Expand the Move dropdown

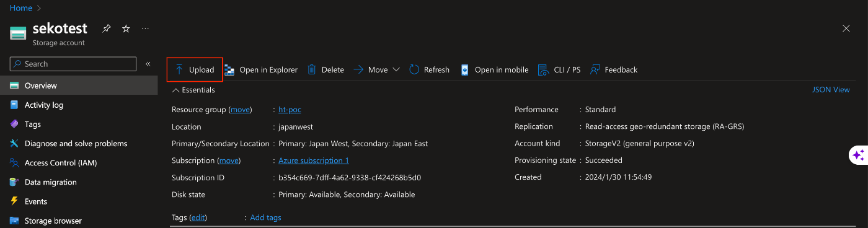click(377, 69)
